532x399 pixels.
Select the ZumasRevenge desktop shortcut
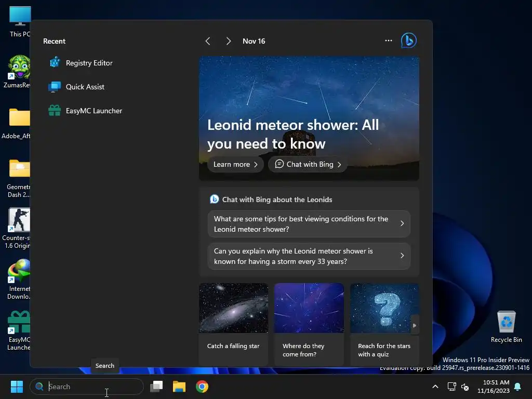click(x=17, y=72)
